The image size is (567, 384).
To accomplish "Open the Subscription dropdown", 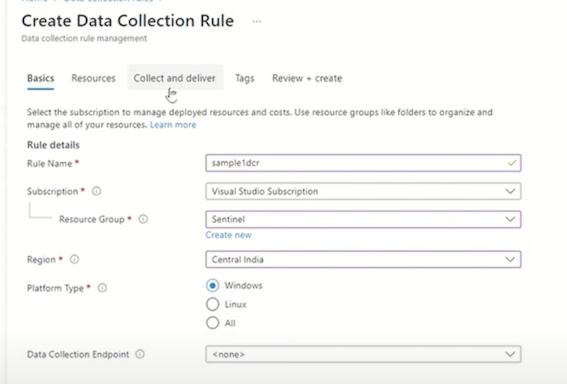I will click(363, 191).
